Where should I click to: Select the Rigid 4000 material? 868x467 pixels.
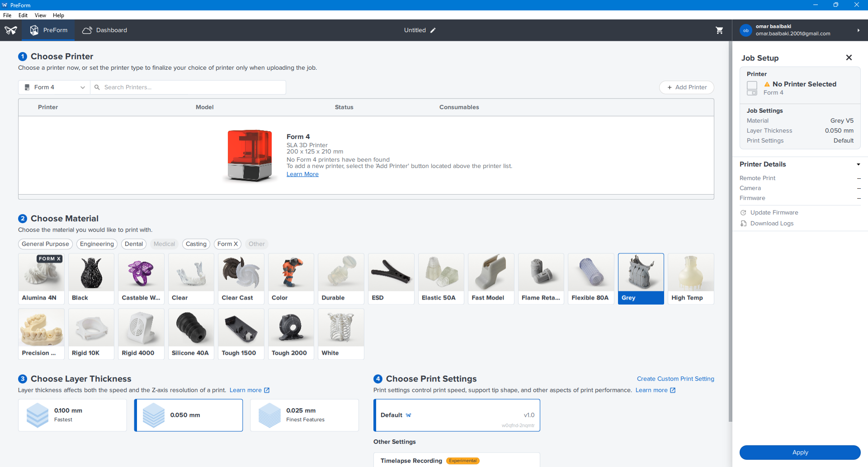[x=141, y=334]
